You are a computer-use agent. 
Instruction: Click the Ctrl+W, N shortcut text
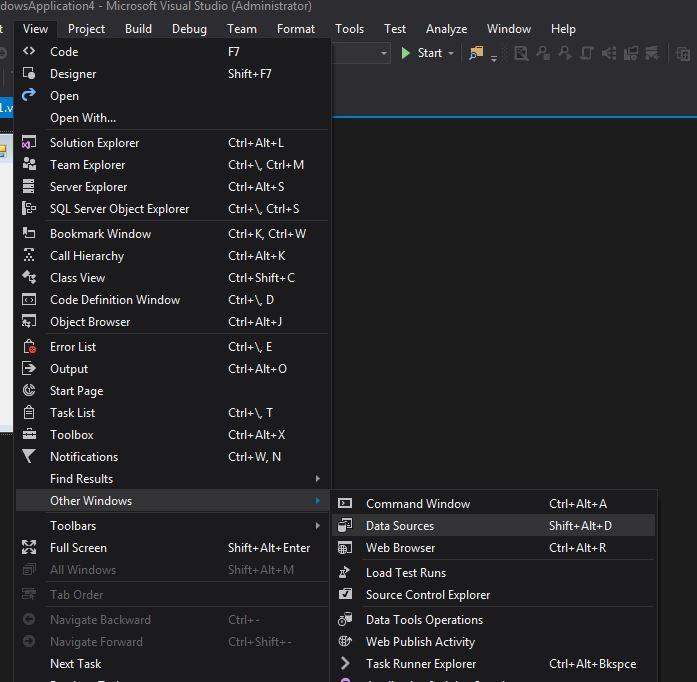pyautogui.click(x=254, y=457)
